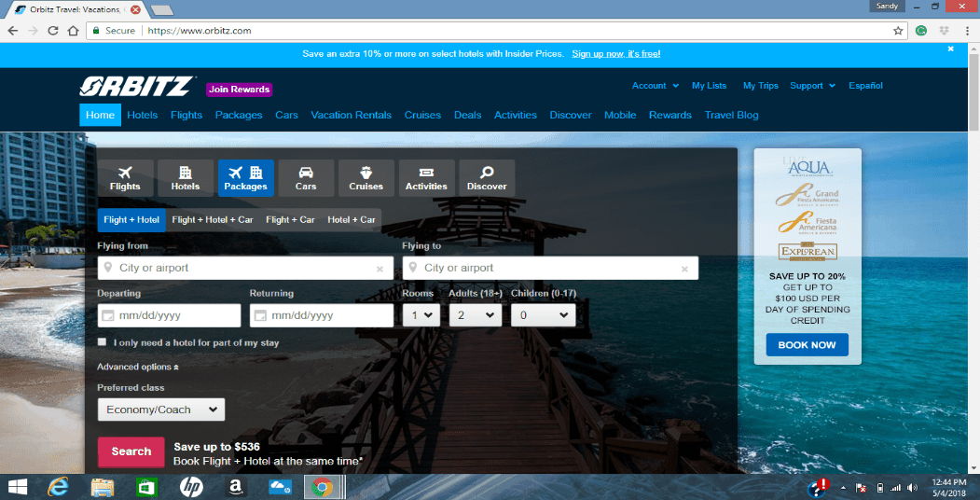Open the Cruises ship search tab
The image size is (980, 500).
click(x=366, y=178)
